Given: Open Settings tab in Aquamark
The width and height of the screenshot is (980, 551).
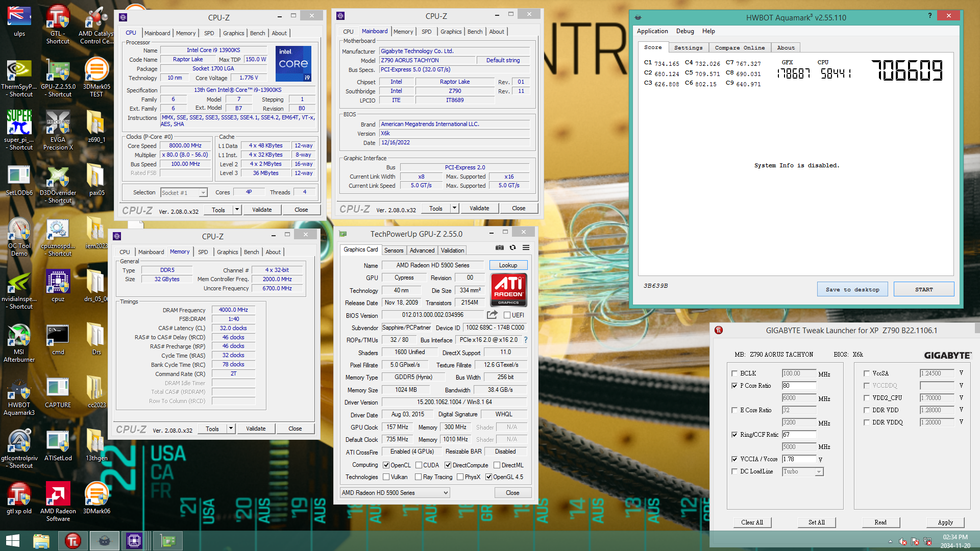Looking at the screenshot, I should [688, 47].
